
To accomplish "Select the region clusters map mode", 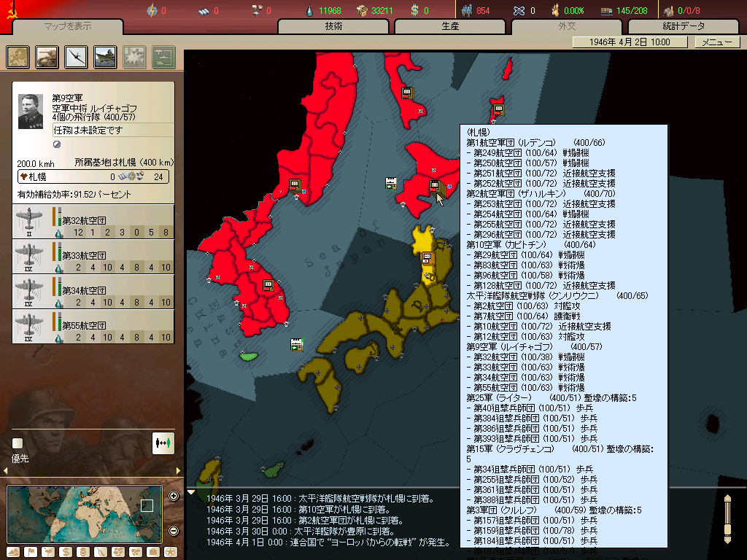I will [118, 552].
